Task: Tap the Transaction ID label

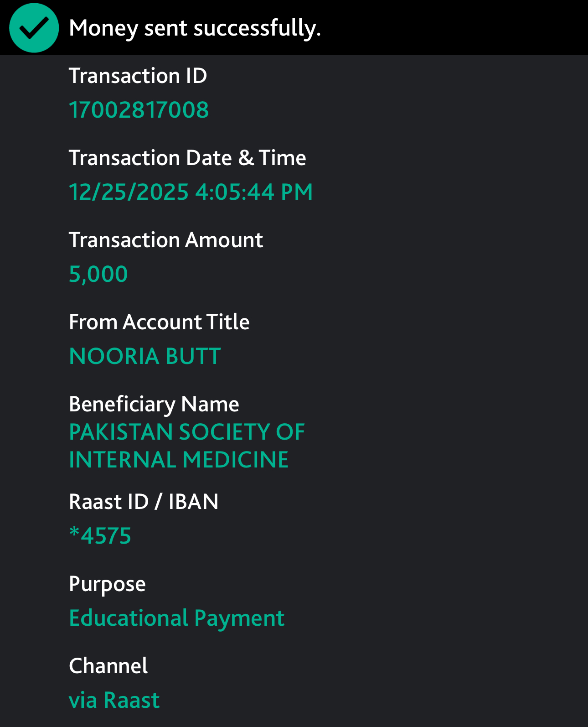Action: (138, 76)
